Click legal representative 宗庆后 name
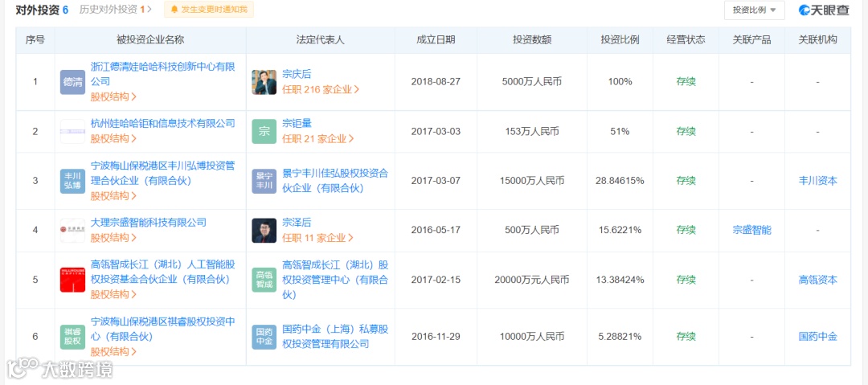868x385 pixels. point(297,74)
